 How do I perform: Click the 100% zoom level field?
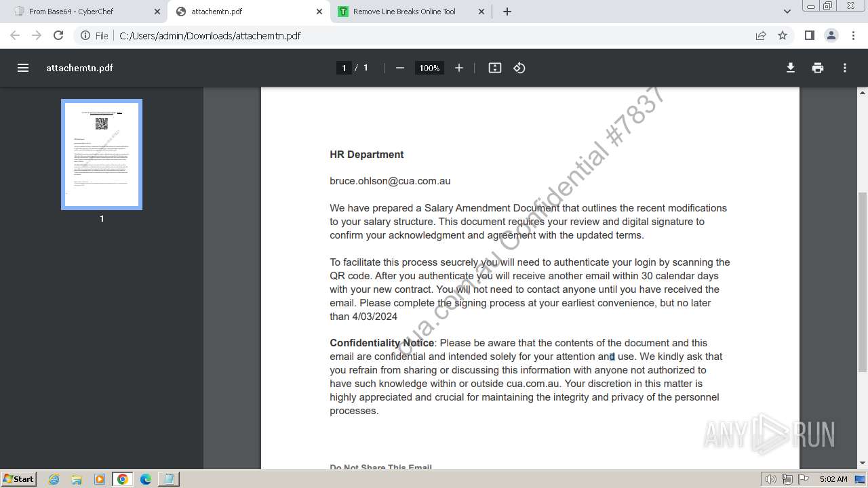pos(429,68)
